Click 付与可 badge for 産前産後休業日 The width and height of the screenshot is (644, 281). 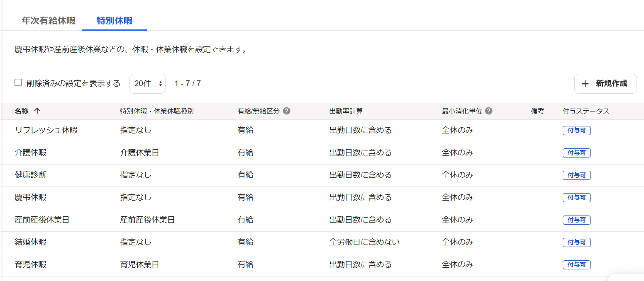pyautogui.click(x=577, y=220)
